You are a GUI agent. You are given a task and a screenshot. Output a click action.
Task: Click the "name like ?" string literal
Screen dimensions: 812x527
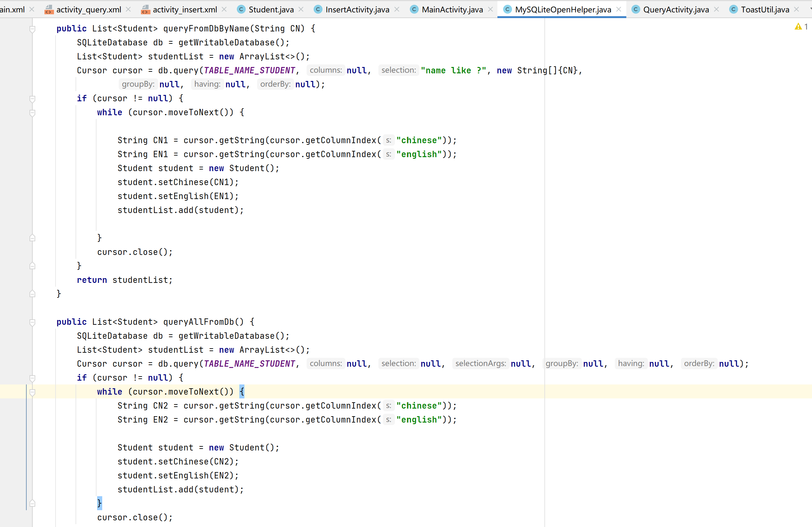point(453,70)
